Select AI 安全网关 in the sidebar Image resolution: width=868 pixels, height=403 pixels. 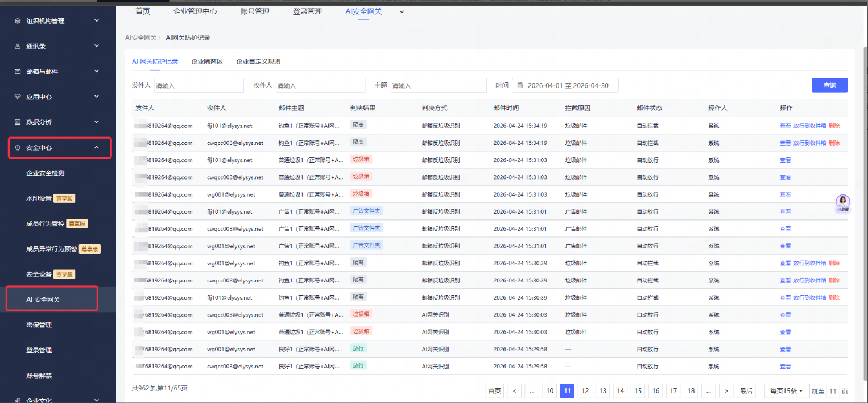(x=43, y=300)
